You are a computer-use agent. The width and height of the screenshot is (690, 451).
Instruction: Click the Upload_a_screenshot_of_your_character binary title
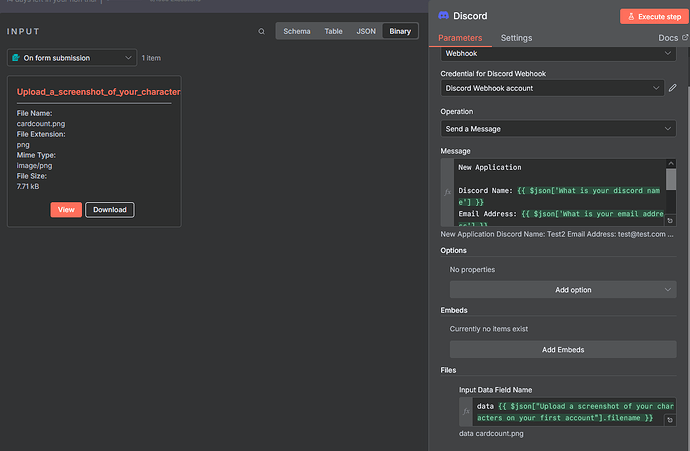point(99,92)
